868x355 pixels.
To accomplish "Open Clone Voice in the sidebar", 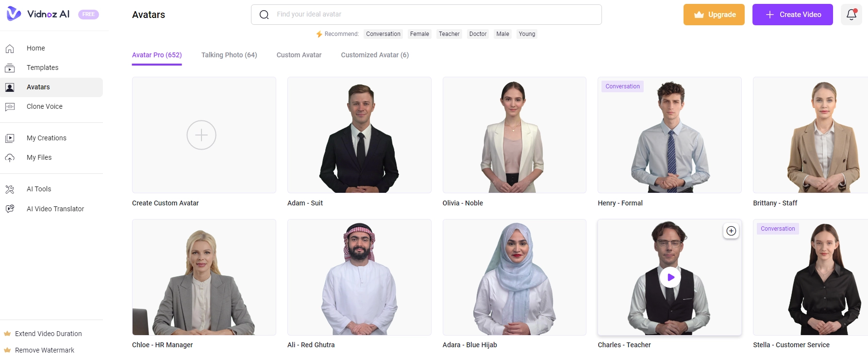I will 44,106.
